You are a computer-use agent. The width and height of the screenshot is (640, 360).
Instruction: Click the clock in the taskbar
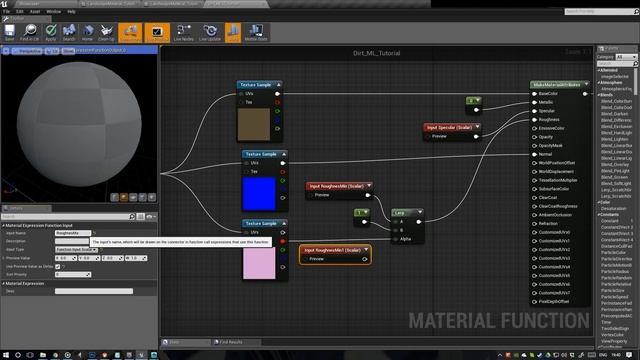point(616,355)
